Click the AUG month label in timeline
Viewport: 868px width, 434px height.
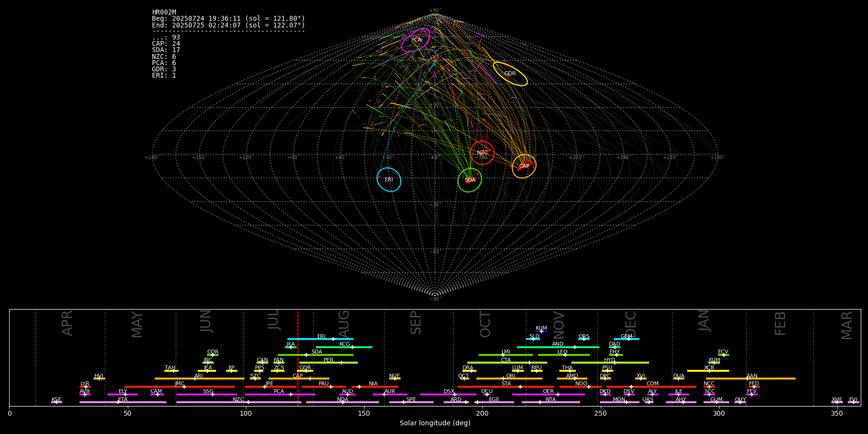pos(344,323)
